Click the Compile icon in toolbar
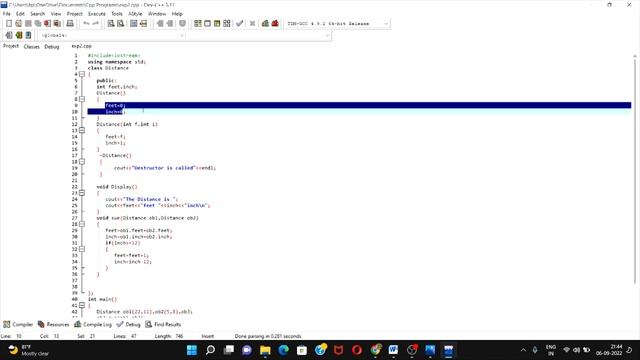The image size is (640, 360). tap(198, 24)
